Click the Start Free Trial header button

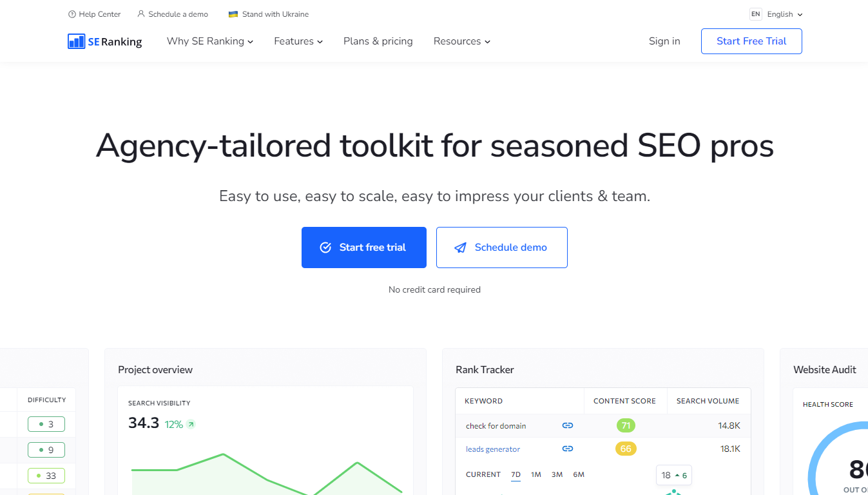pos(751,41)
